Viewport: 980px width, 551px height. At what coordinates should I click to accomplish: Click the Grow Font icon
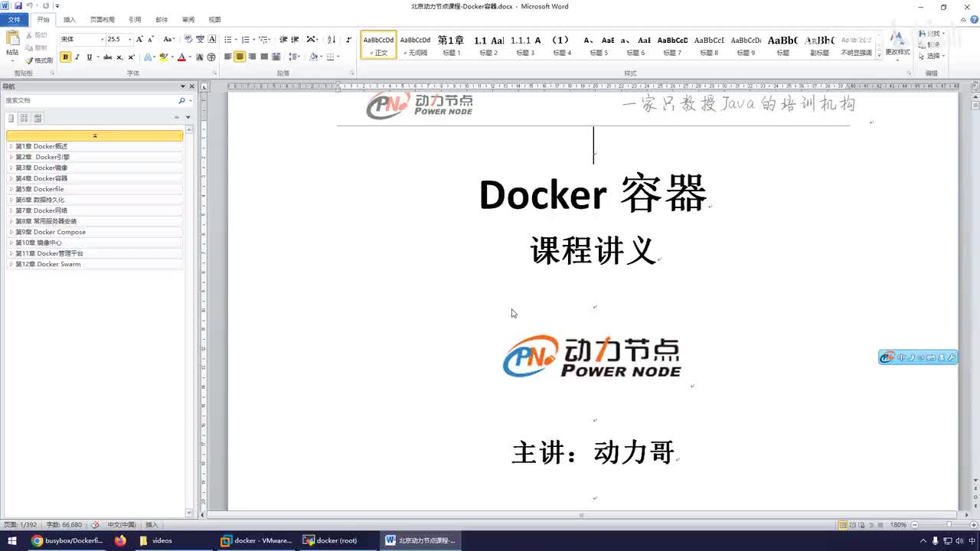[x=139, y=39]
